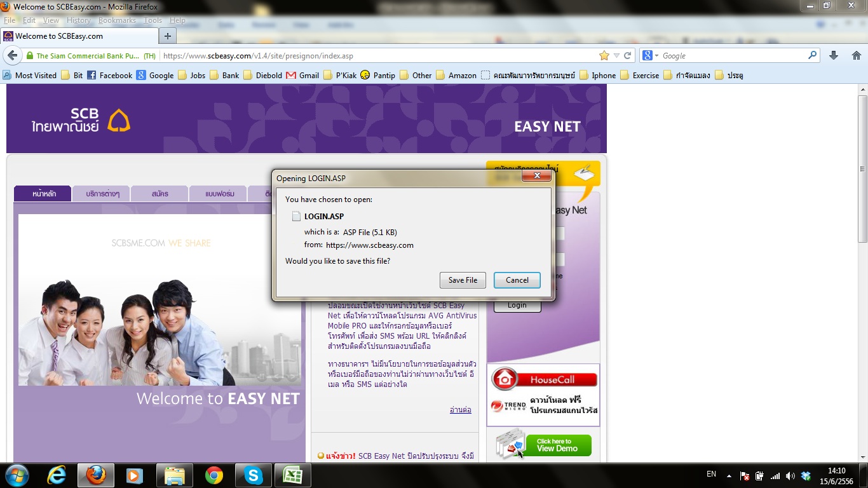This screenshot has height=488, width=868.
Task: Open the Edit menu
Action: pos(29,20)
